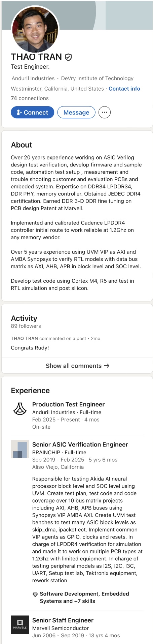Click the Anduril Industries logo in Experience

click(x=20, y=409)
